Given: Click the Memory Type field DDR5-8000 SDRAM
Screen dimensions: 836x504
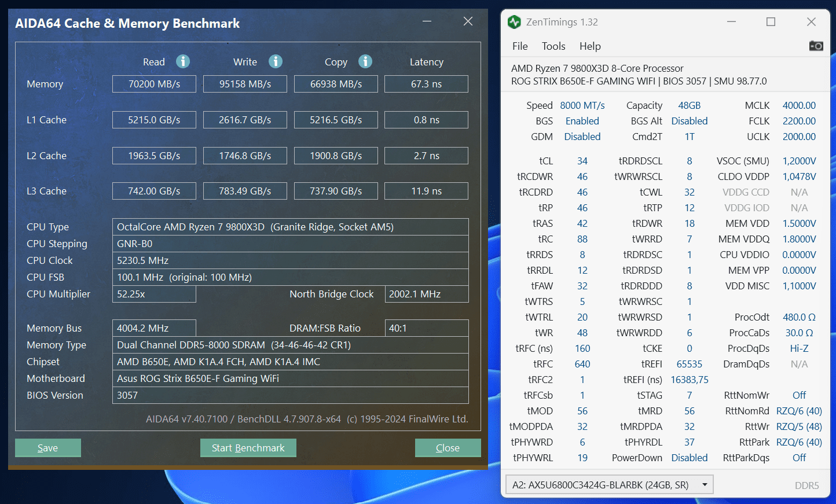Looking at the screenshot, I should (x=290, y=345).
